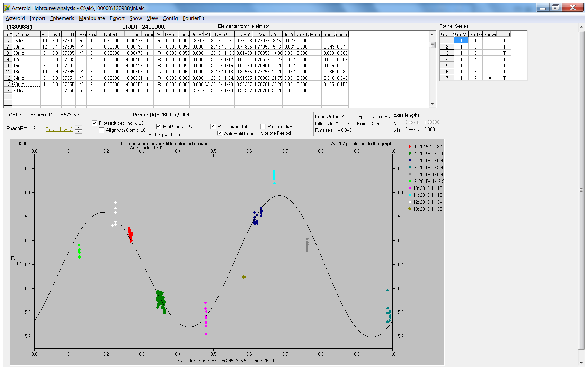This screenshot has width=588, height=370.
Task: Click highlighted GrpMi cell in Fourier row 1
Action: pyautogui.click(x=461, y=41)
